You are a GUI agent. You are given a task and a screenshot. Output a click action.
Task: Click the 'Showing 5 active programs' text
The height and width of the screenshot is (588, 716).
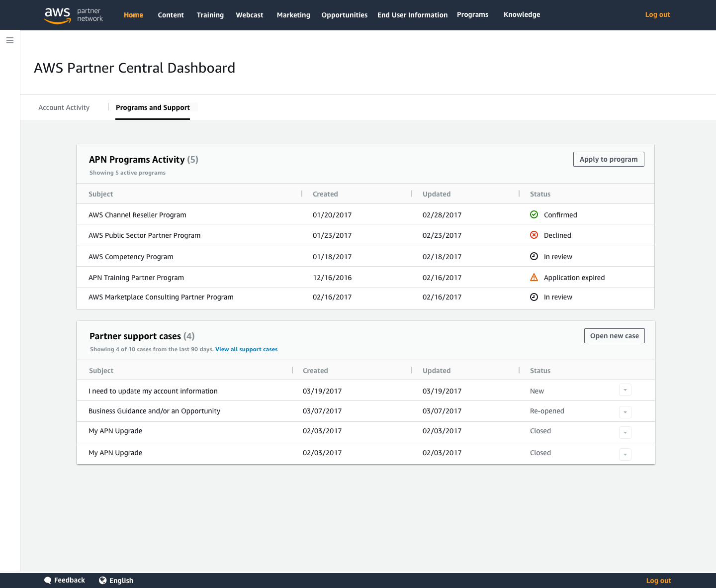tap(127, 173)
